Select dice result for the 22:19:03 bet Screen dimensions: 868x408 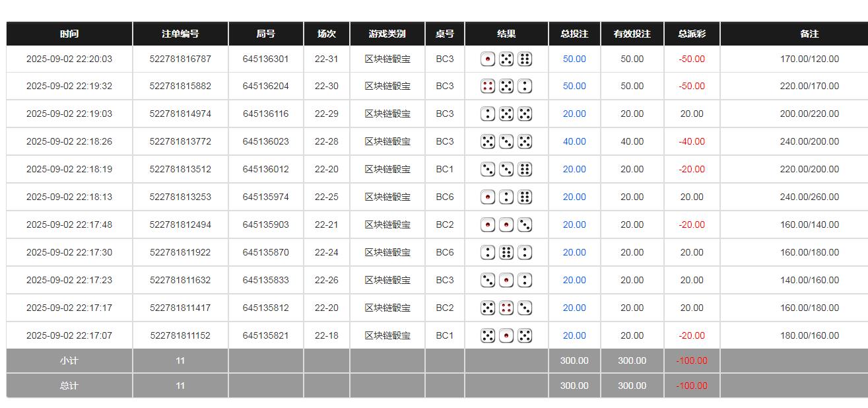[x=506, y=114]
